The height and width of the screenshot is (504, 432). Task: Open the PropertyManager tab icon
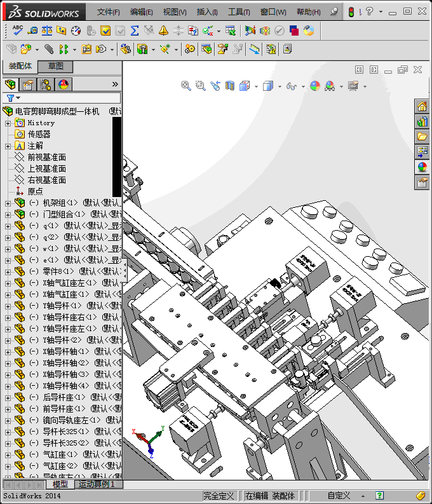pos(27,85)
